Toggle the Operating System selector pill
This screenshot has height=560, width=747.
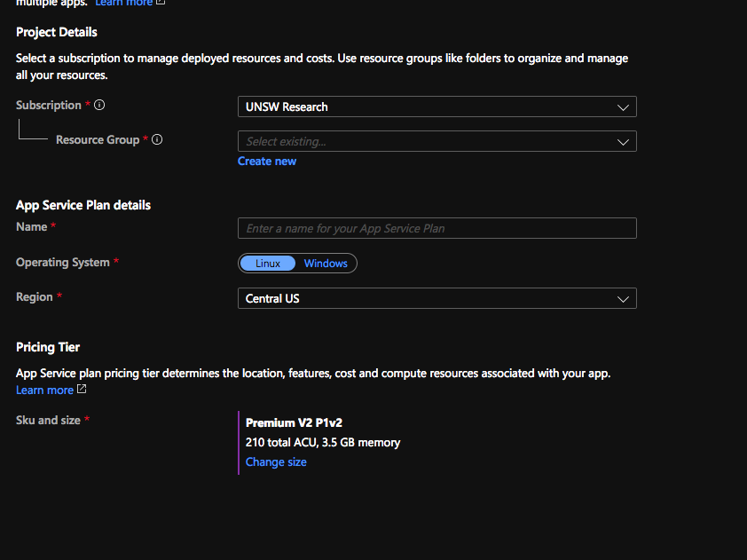tap(297, 263)
